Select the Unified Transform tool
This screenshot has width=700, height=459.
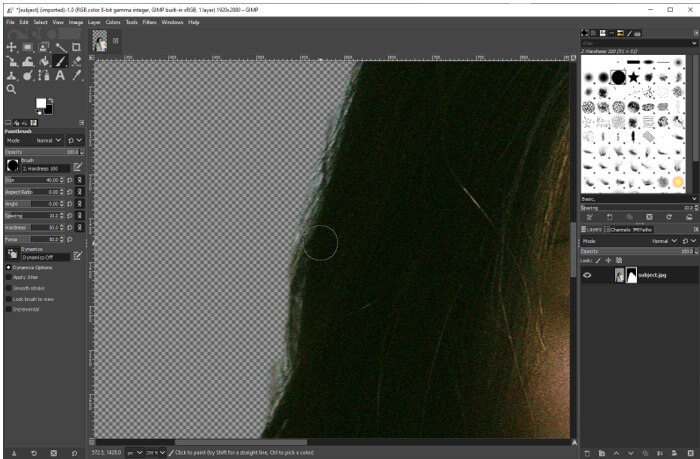point(11,61)
